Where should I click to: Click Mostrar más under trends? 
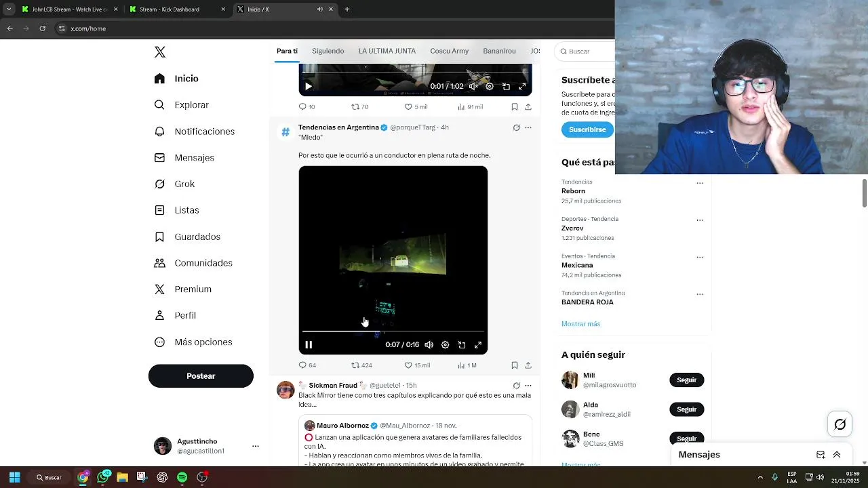click(580, 324)
